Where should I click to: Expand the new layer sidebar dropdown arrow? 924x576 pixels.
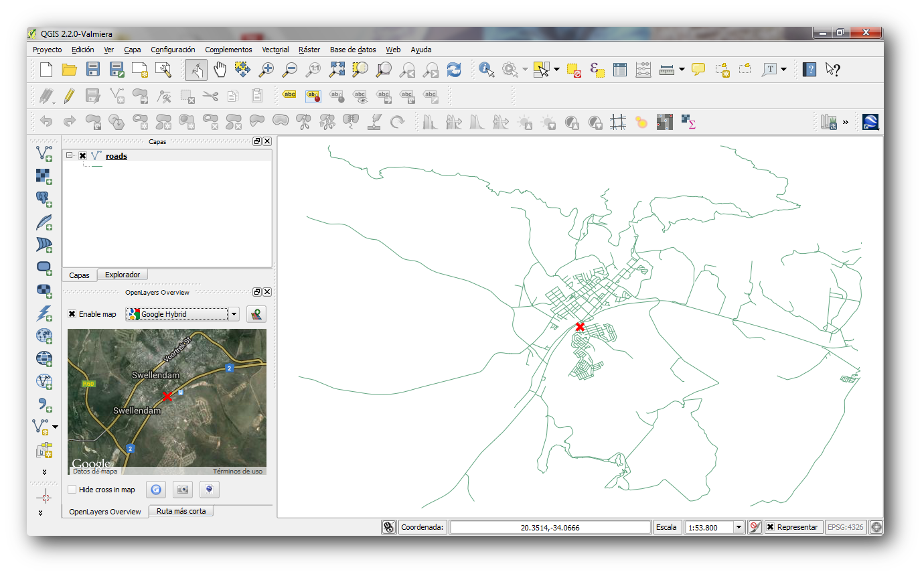click(56, 427)
